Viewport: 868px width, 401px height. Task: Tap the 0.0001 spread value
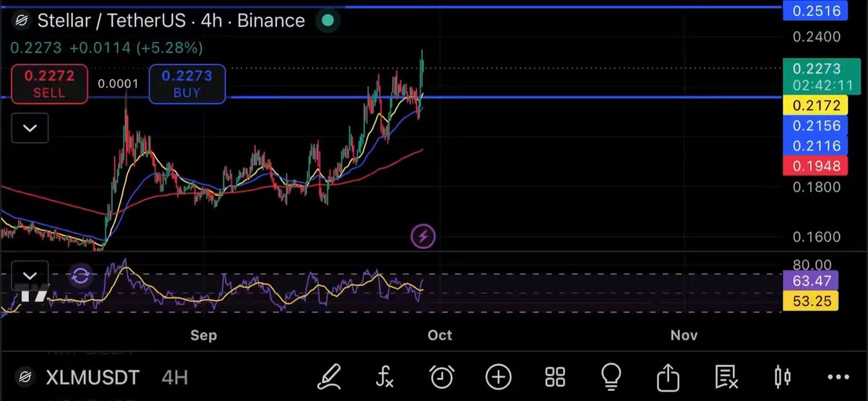pos(118,84)
